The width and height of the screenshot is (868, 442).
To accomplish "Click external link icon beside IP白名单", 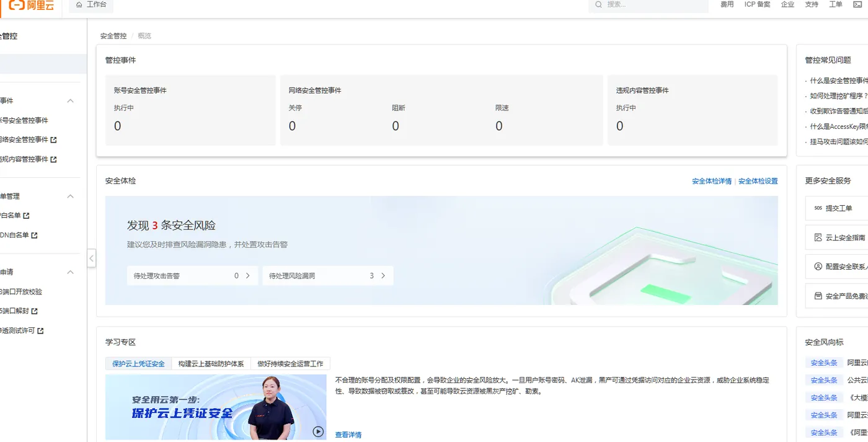I will tap(27, 216).
